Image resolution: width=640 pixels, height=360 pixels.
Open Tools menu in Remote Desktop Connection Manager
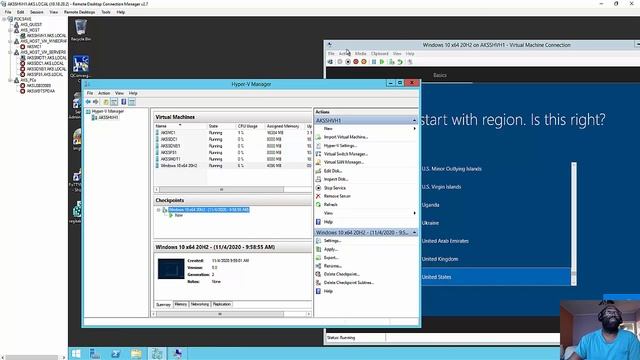click(x=106, y=12)
